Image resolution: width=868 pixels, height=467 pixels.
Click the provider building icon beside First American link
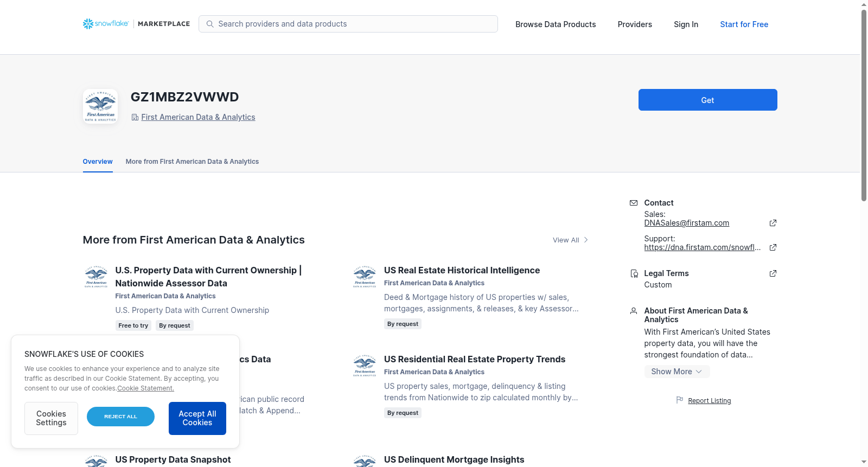[x=135, y=117]
